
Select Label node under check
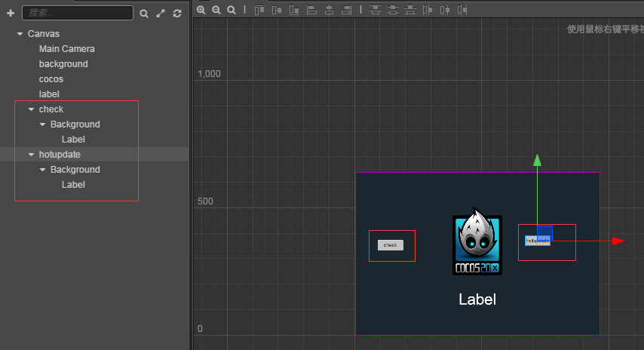(x=73, y=140)
